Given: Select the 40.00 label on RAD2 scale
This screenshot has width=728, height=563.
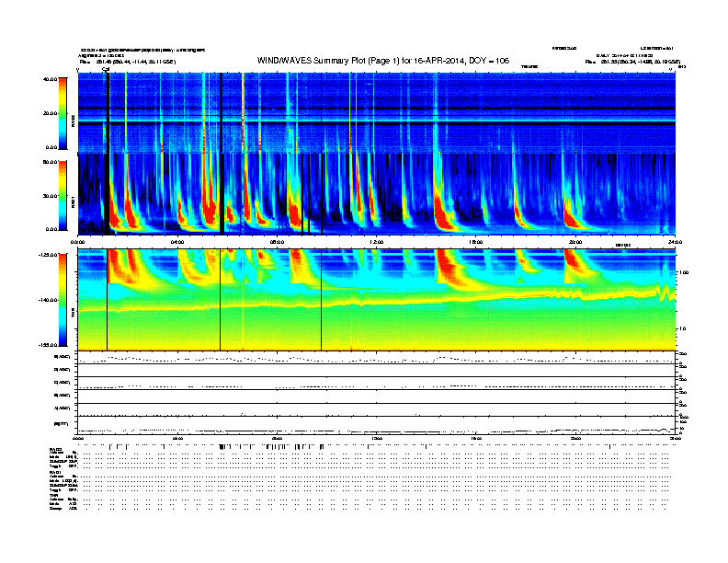Looking at the screenshot, I should (x=50, y=79).
